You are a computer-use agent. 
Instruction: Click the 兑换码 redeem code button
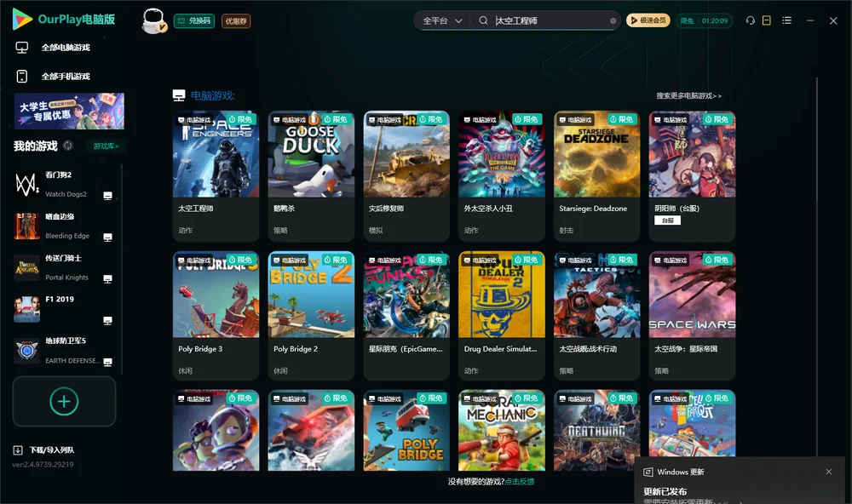point(194,21)
